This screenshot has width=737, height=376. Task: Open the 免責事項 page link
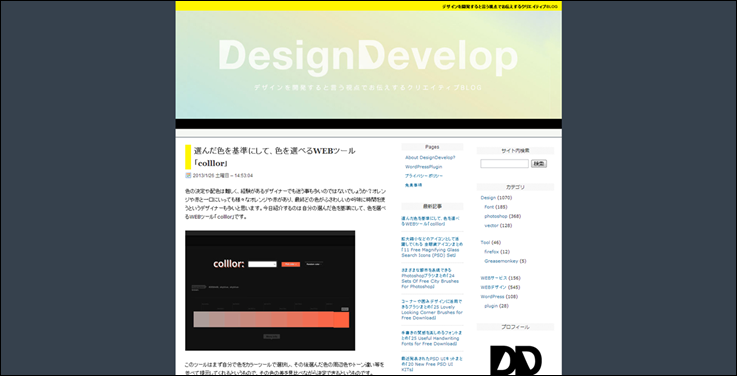(414, 185)
